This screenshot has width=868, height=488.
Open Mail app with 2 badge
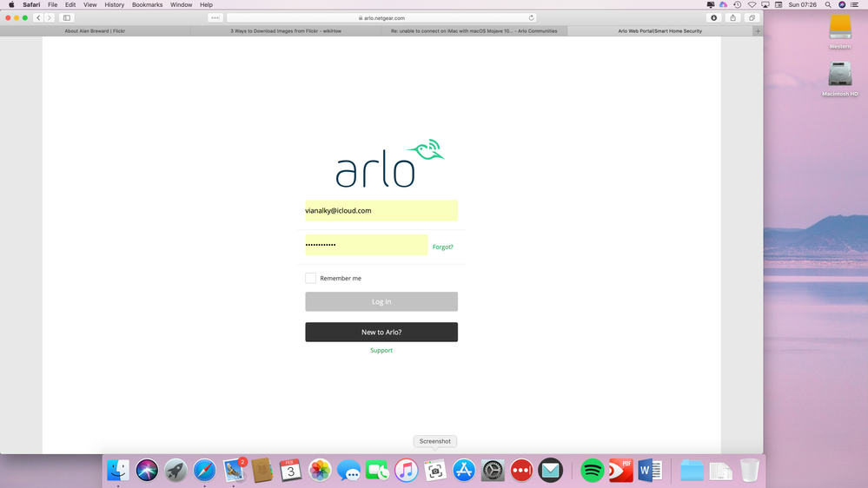coord(234,471)
